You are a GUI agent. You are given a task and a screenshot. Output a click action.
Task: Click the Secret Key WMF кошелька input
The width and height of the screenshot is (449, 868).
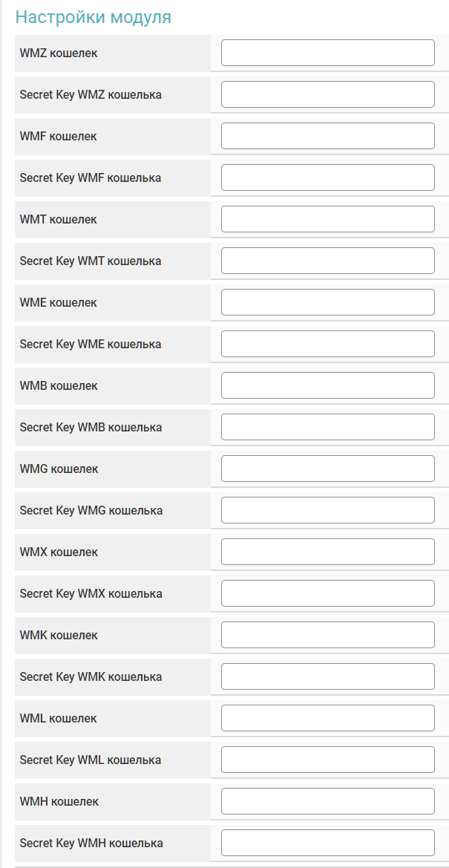[327, 177]
